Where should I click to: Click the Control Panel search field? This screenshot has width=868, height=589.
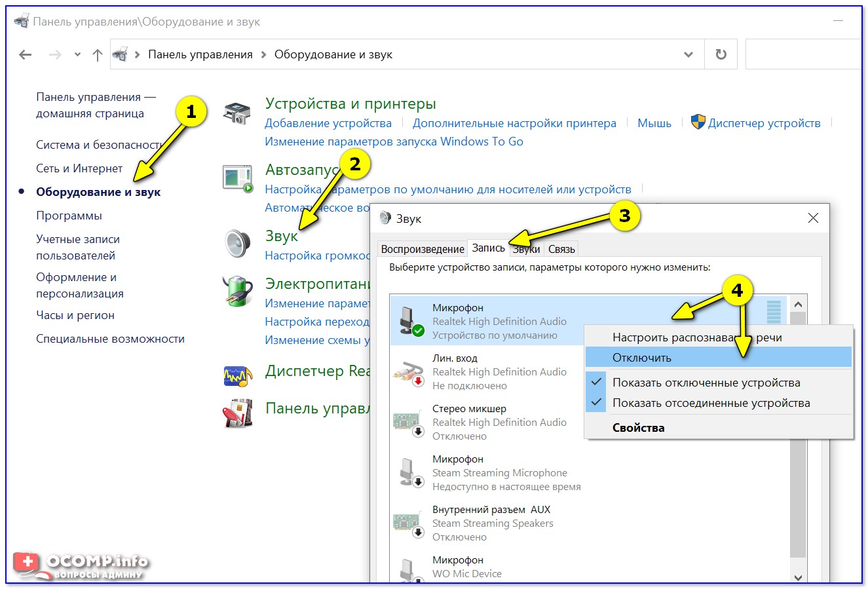tap(802, 54)
